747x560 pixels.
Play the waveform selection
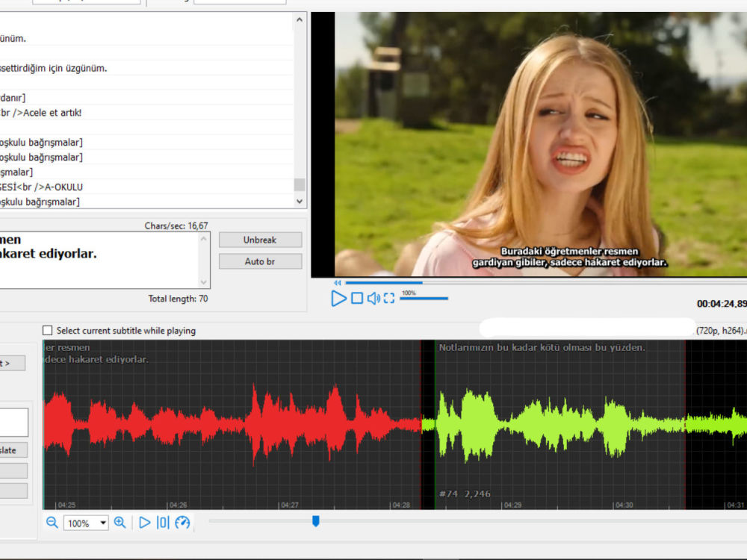(x=144, y=523)
